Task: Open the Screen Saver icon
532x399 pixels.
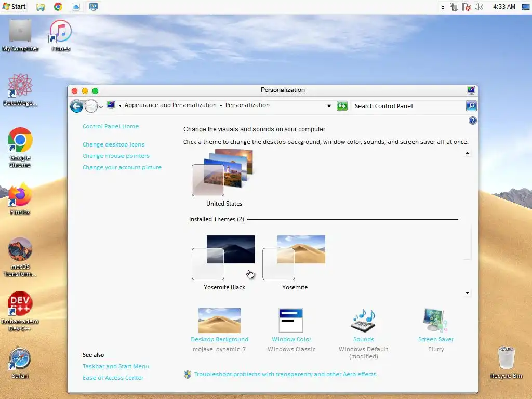Action: coord(435,320)
